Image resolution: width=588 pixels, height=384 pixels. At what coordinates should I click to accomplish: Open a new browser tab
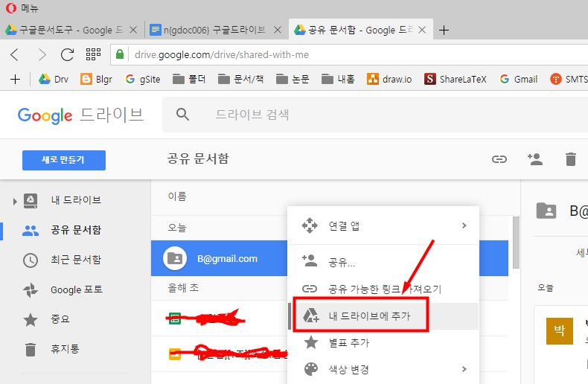(444, 30)
